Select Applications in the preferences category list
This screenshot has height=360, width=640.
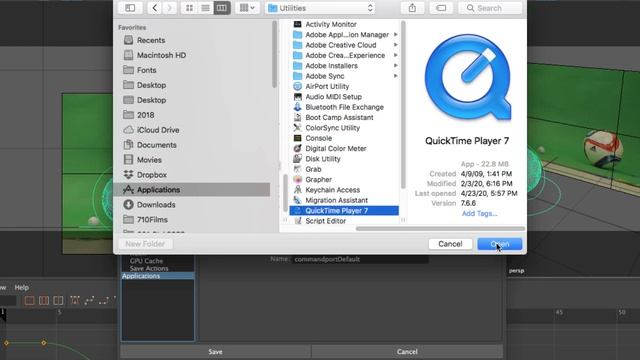[x=158, y=276]
